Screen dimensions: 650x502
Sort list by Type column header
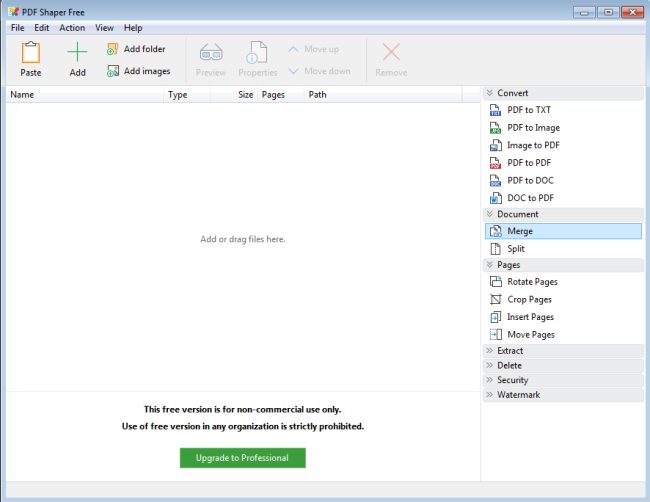click(x=187, y=95)
